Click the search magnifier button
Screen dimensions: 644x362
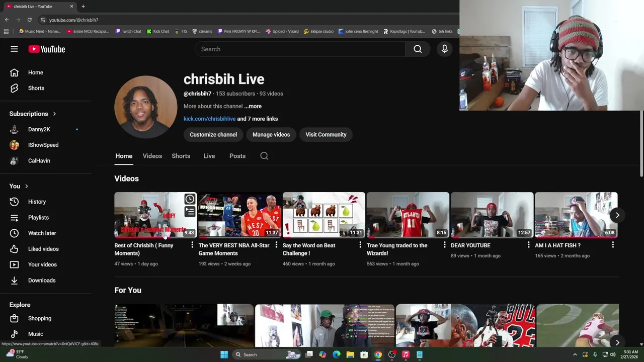(x=418, y=49)
